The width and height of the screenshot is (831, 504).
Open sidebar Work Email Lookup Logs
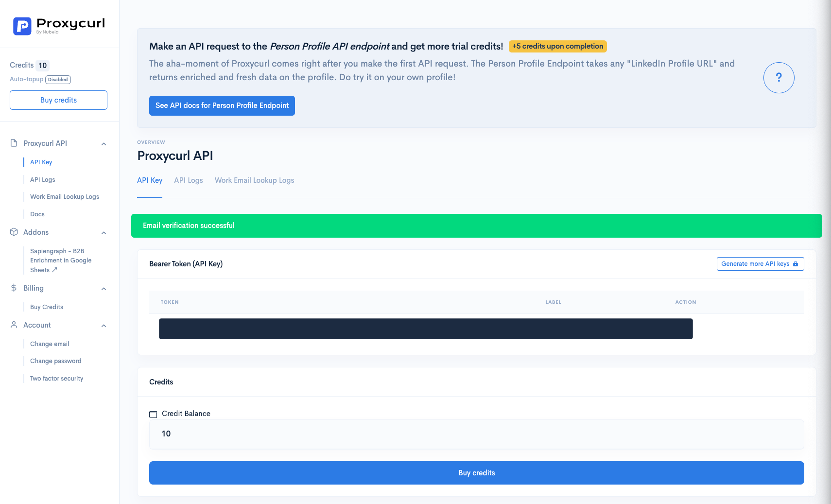(x=65, y=197)
